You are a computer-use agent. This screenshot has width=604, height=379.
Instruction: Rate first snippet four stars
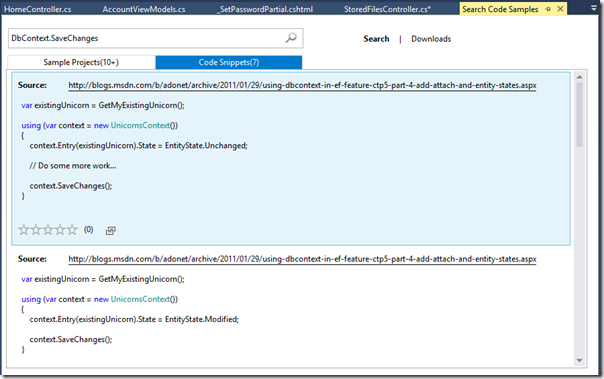[60, 230]
